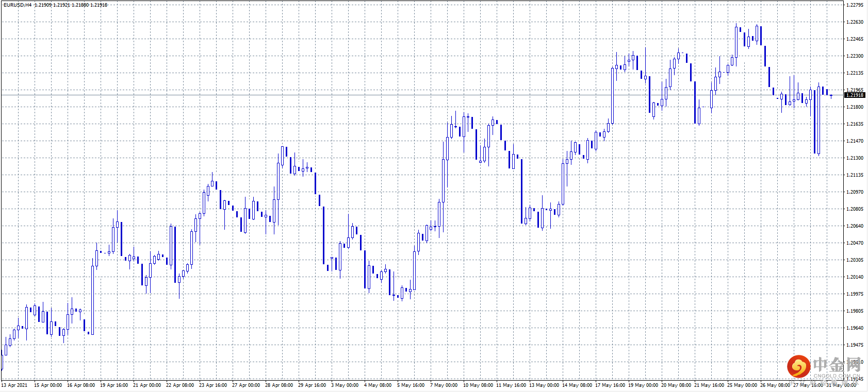Image resolution: width=868 pixels, height=392 pixels.
Task: Click the 21 Apr 00:00 time label
Action: [147, 385]
